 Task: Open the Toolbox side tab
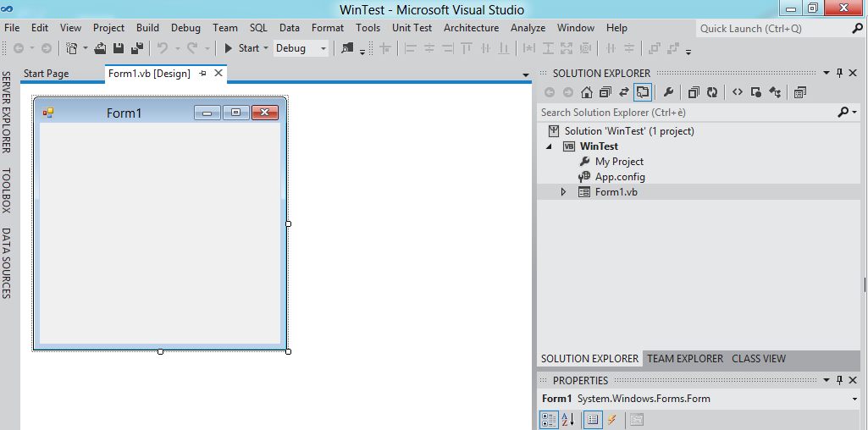click(6, 190)
